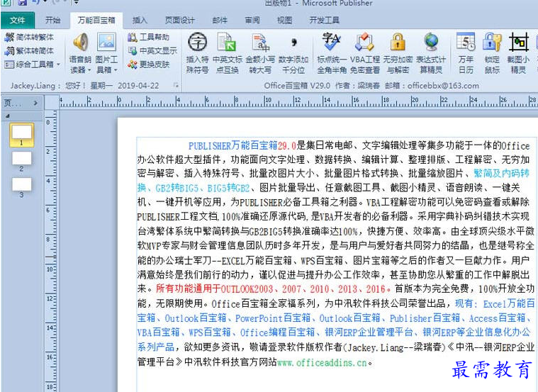Viewport: 538px width, 392px height.
Task: Click the horizontal ruler
Action: coord(298,102)
